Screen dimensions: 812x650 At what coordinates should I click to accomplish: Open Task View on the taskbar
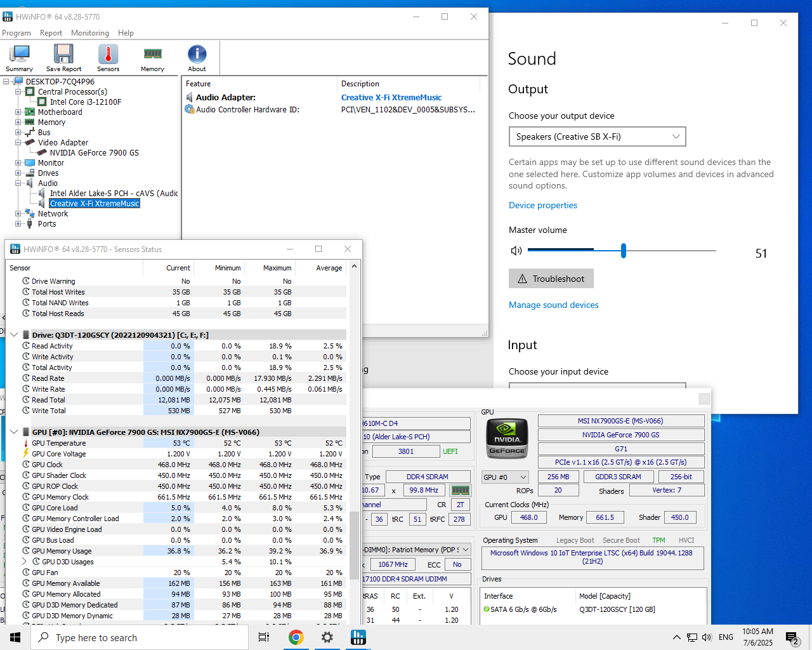(264, 637)
